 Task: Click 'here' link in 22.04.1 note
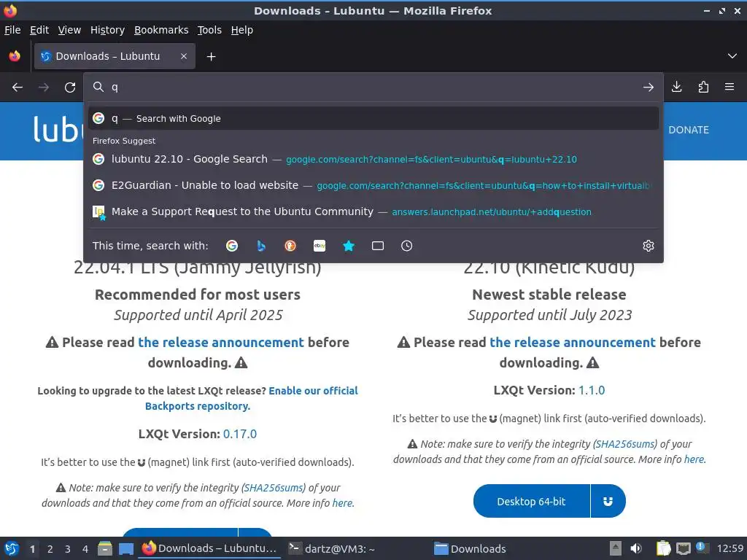click(x=343, y=503)
